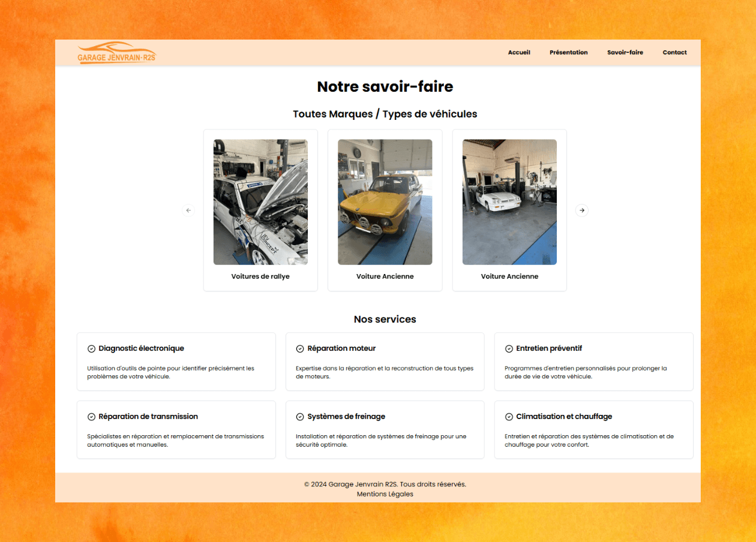Click the previous carousel arrow
756x542 pixels.
coord(188,210)
